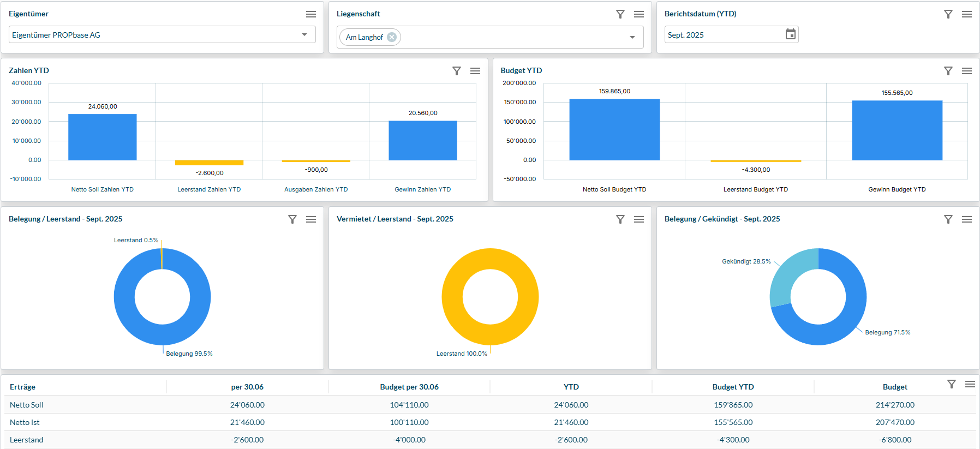Viewport: 980px width, 449px height.
Task: Open Vermietet / Leerstand panel menu icon
Action: pyautogui.click(x=639, y=219)
